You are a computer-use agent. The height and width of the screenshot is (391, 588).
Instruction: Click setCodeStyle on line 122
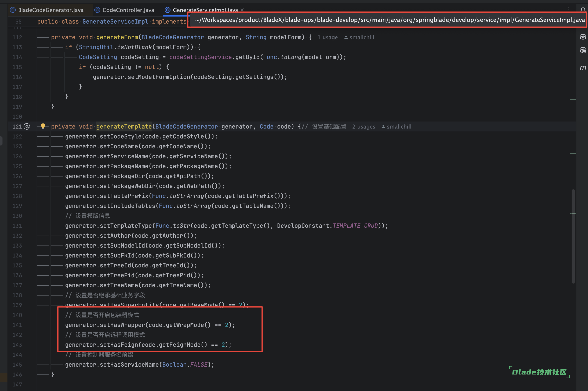121,136
